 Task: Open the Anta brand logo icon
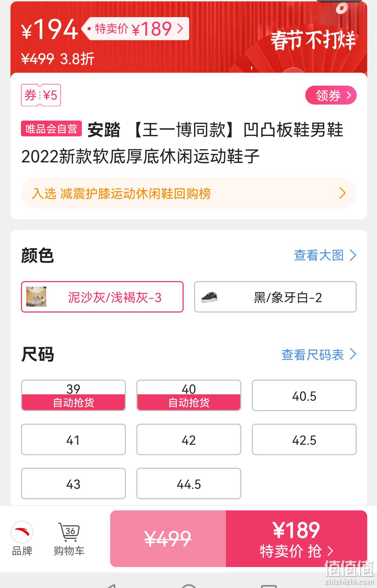click(22, 532)
